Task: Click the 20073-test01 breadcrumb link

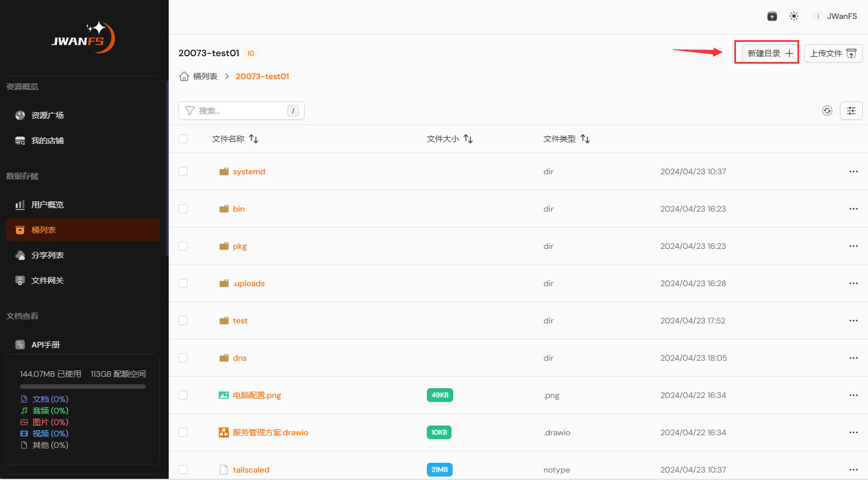Action: [262, 76]
